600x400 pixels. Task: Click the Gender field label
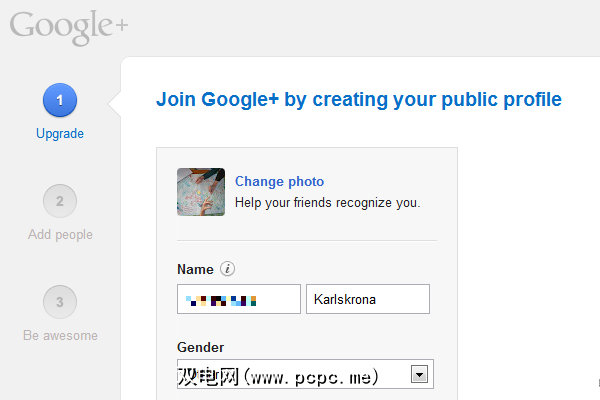[x=200, y=347]
